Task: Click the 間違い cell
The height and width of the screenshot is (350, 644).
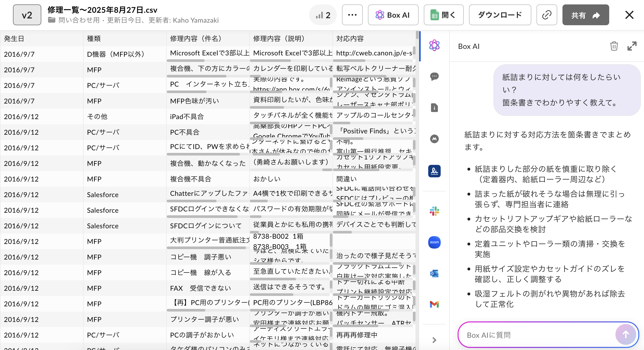Action: pos(374,179)
